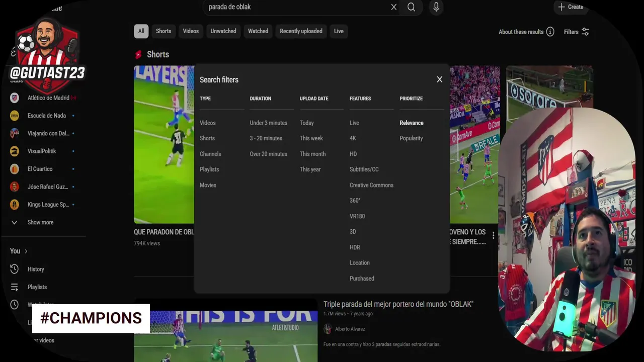Filter type by Channels

[210, 154]
